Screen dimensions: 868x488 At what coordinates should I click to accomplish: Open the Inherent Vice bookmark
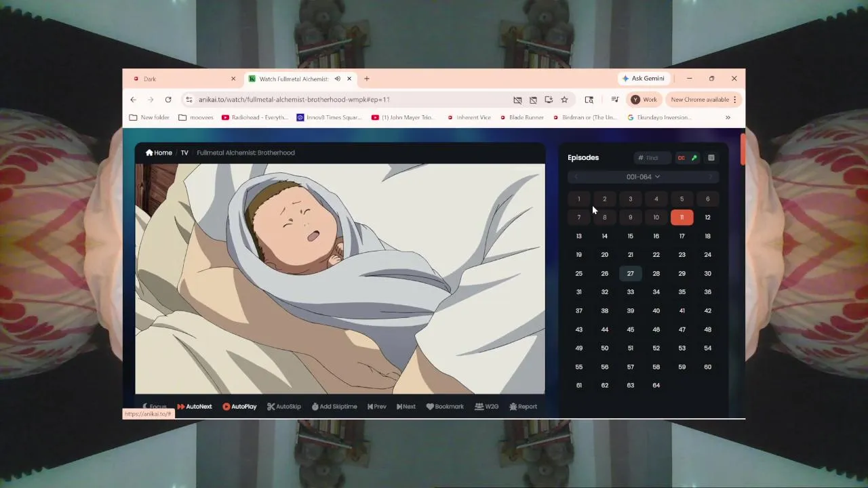point(469,117)
